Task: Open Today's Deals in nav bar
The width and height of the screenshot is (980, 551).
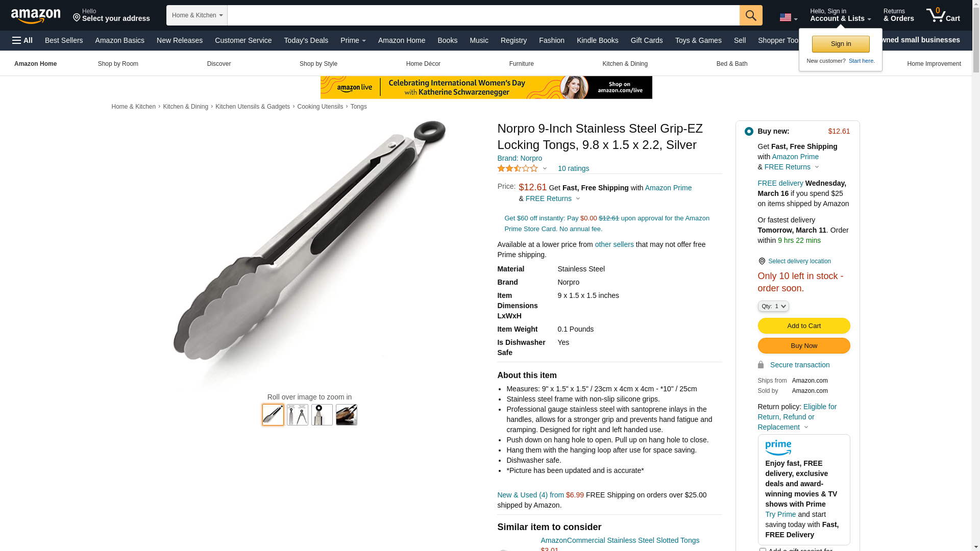Action: pyautogui.click(x=306, y=40)
